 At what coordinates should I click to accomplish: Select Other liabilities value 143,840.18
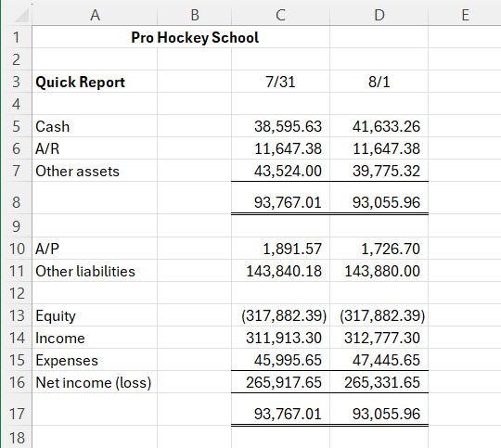pyautogui.click(x=280, y=271)
